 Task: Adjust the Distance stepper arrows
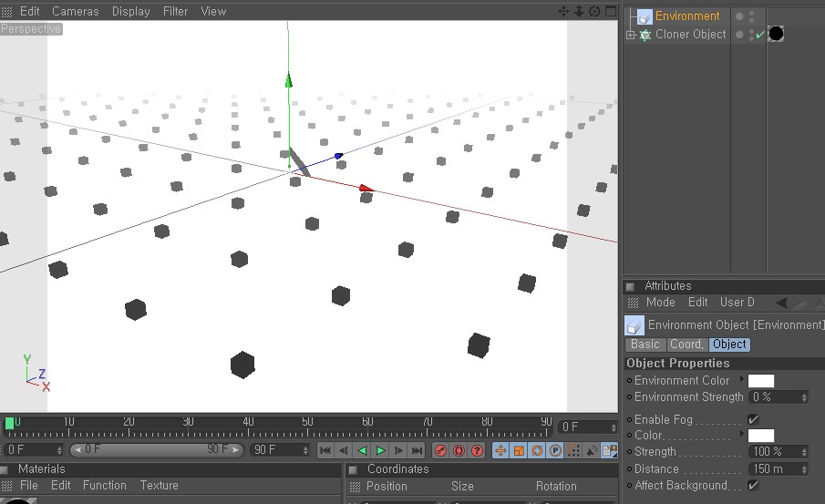(x=804, y=469)
